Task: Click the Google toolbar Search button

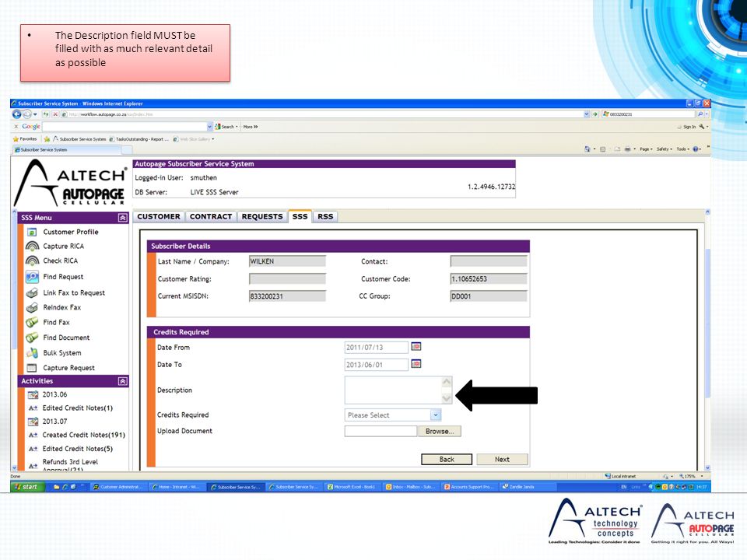Action: coord(226,127)
